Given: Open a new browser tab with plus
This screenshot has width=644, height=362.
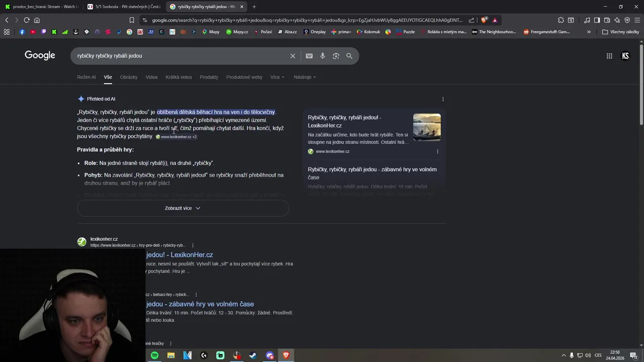Looking at the screenshot, I should (x=254, y=7).
